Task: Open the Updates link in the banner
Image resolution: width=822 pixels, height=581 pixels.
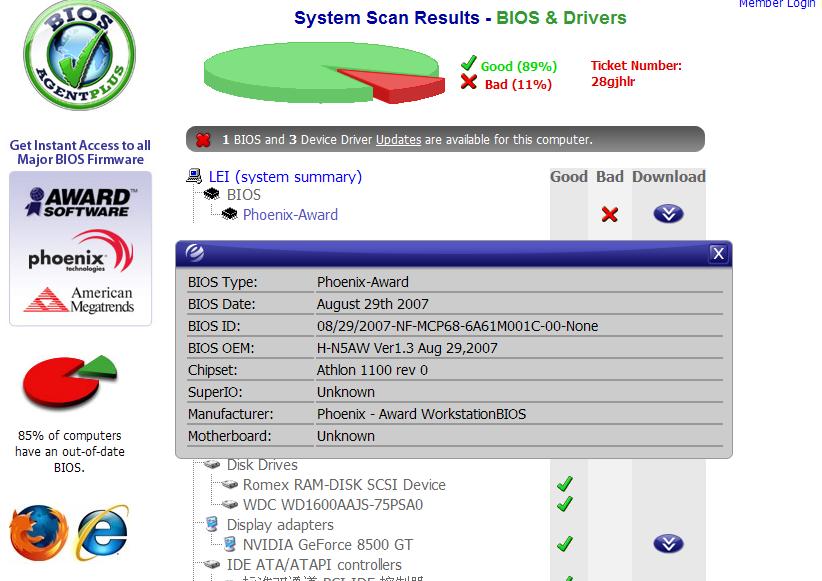Action: pos(398,139)
